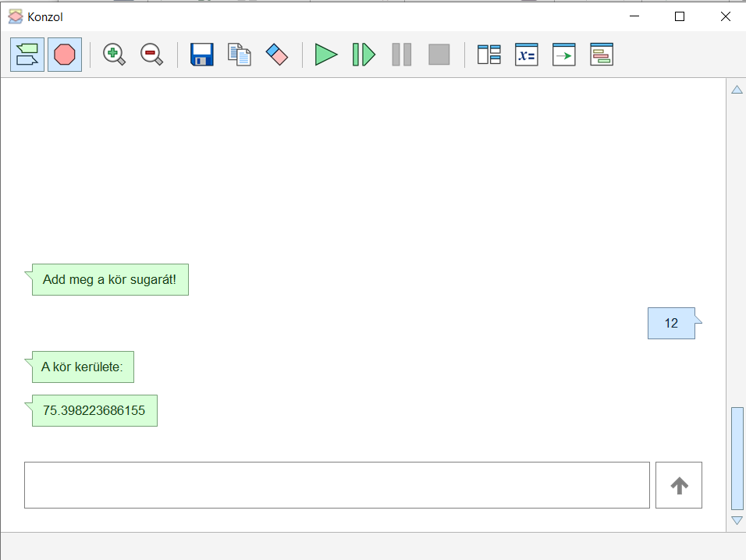Step through program with step button
The width and height of the screenshot is (746, 560).
pyautogui.click(x=364, y=55)
